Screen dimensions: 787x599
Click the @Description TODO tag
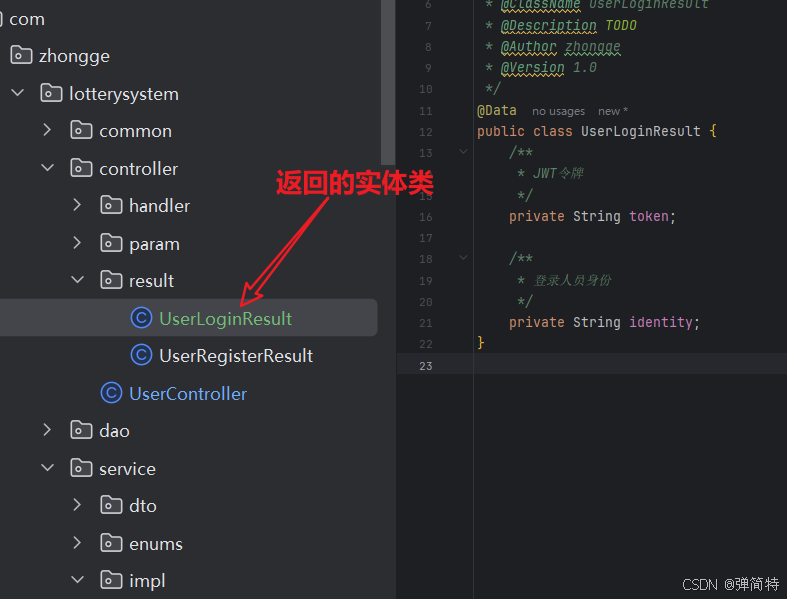(568, 25)
